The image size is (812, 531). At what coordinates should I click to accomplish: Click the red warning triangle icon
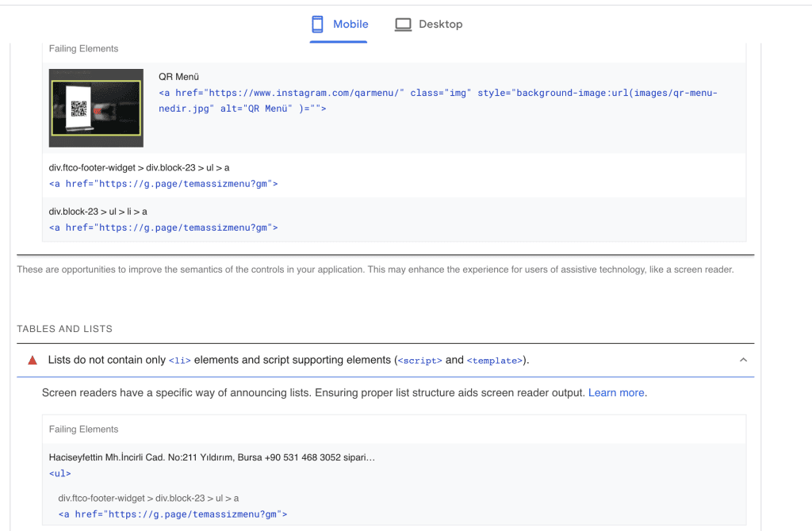32,359
